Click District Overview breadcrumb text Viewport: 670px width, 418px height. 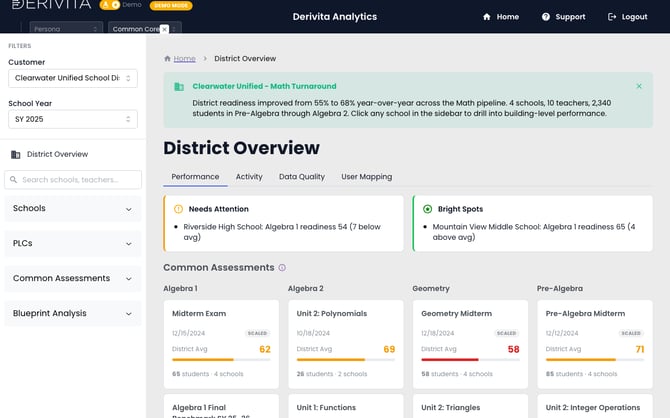[x=245, y=59]
